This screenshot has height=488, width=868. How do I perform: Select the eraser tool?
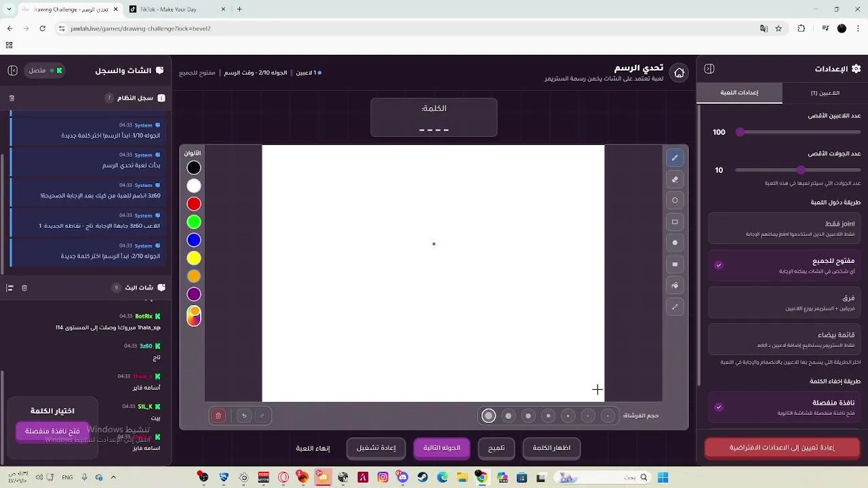pyautogui.click(x=675, y=180)
